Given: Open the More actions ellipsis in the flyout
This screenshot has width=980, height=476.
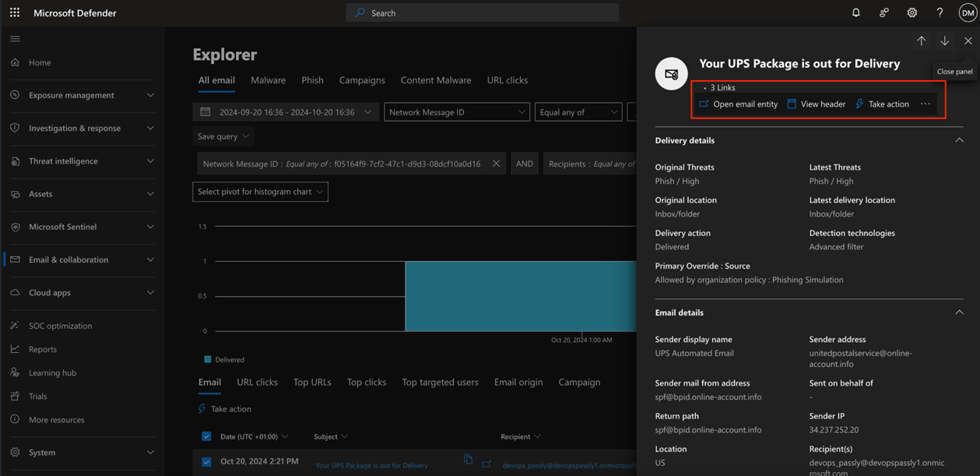Looking at the screenshot, I should click(x=924, y=103).
